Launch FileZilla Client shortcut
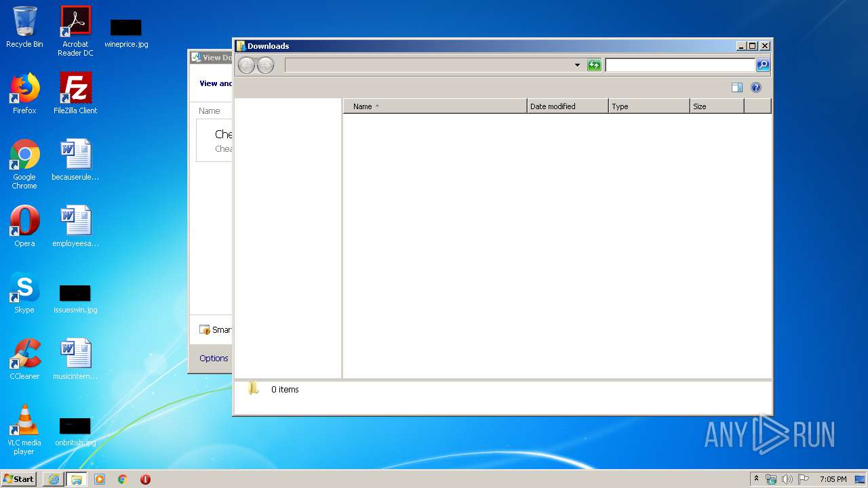 point(75,94)
